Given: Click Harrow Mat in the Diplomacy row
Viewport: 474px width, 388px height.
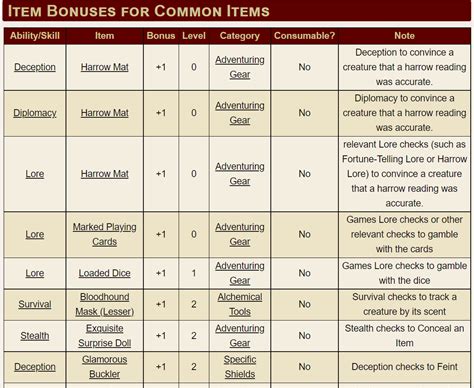Looking at the screenshot, I should click(x=104, y=113).
